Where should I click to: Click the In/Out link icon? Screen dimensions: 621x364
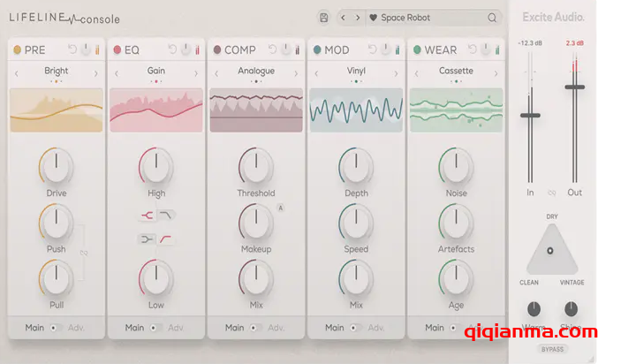552,193
